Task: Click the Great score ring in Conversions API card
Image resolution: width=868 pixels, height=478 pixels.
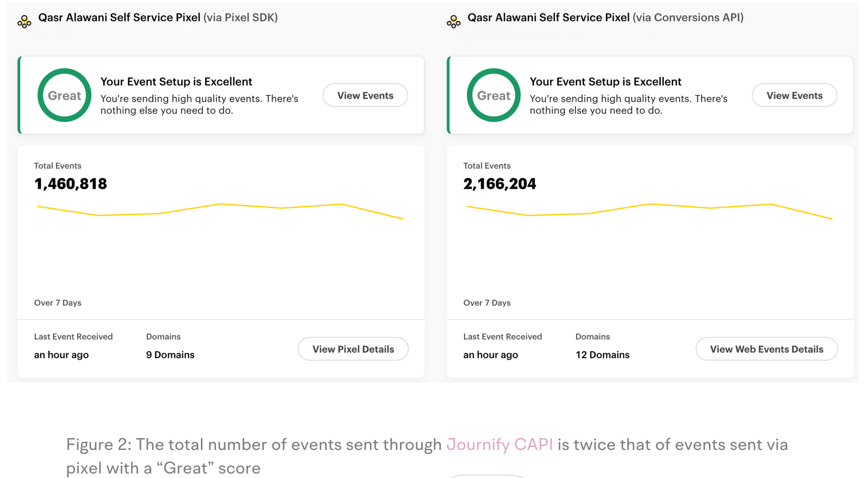Action: coord(493,95)
